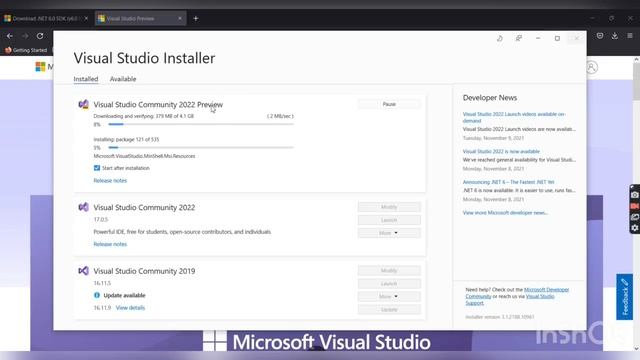Click Modify for Visual Studio Community 2022
This screenshot has width=640, height=360.
389,207
